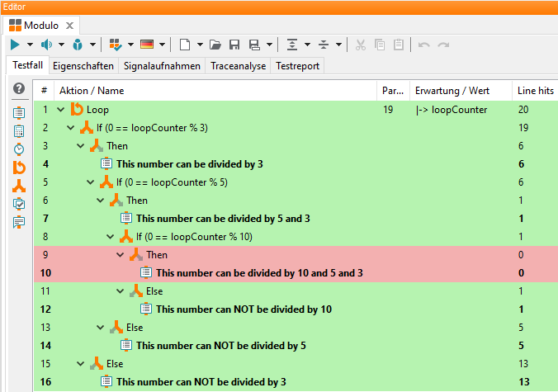The width and height of the screenshot is (558, 392).
Task: Open save-as dropdown arrow
Action: pos(269,45)
